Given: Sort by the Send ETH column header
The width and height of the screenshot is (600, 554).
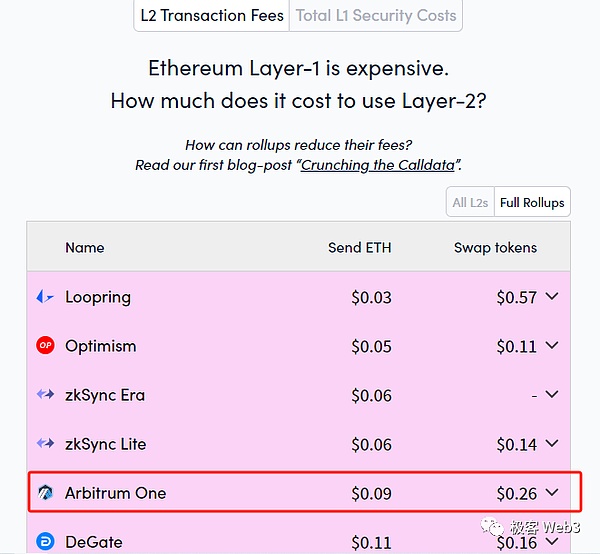Looking at the screenshot, I should click(x=360, y=247).
